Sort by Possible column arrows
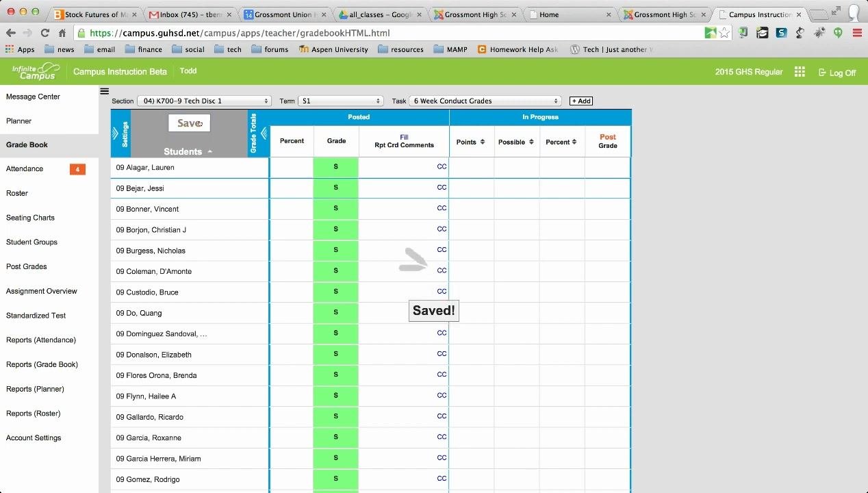The height and width of the screenshot is (493, 868). coord(531,142)
